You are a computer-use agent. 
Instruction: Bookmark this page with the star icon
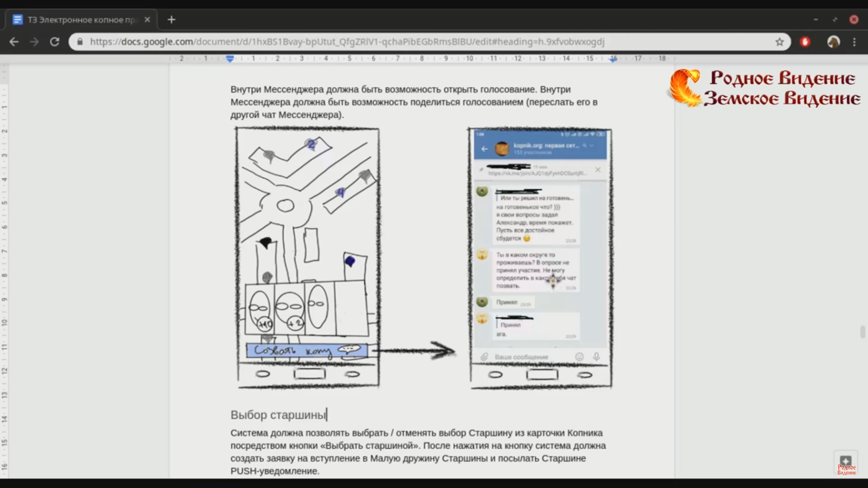coord(779,42)
